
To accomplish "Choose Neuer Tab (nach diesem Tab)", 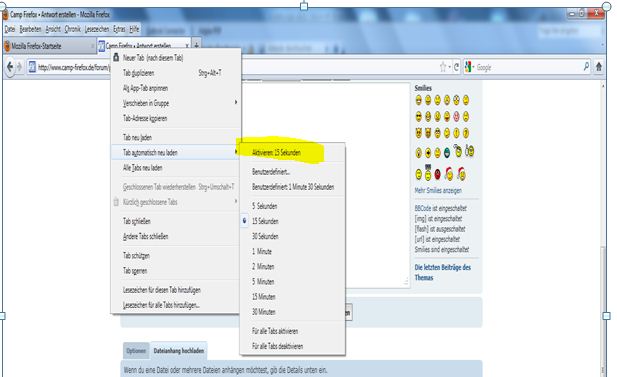I will [x=175, y=58].
